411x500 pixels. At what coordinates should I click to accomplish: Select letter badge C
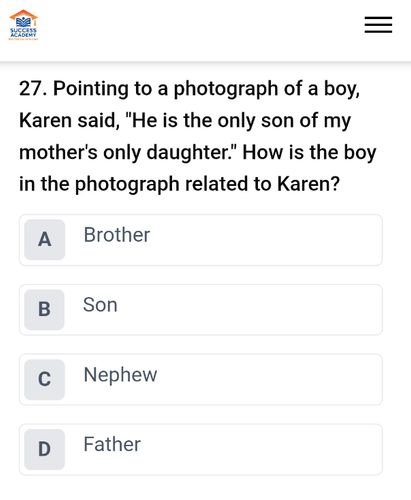(x=45, y=379)
